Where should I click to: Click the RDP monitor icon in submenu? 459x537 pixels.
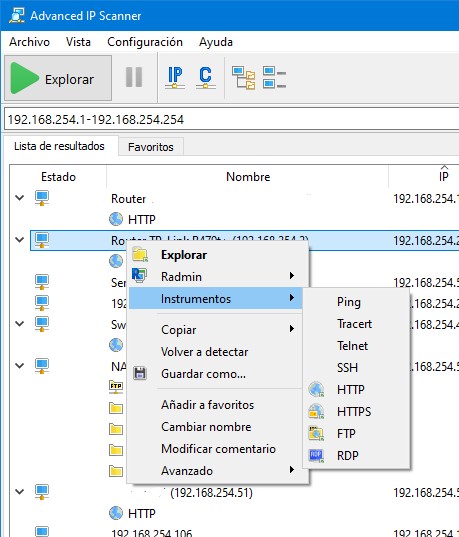(316, 455)
